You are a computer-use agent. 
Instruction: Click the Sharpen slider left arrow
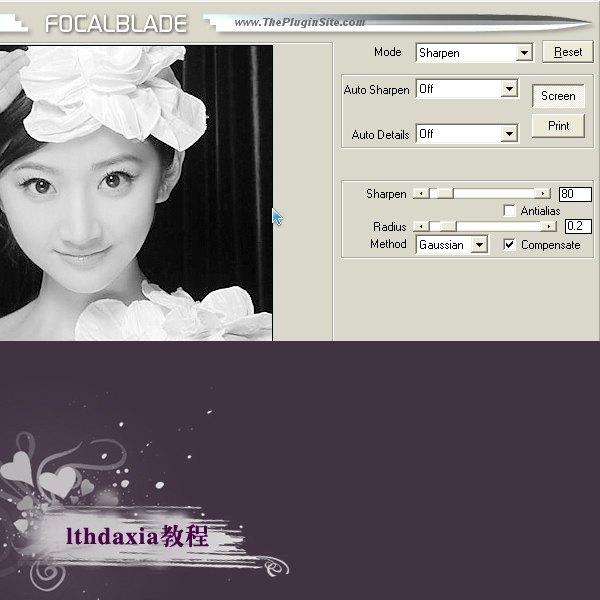point(419,194)
